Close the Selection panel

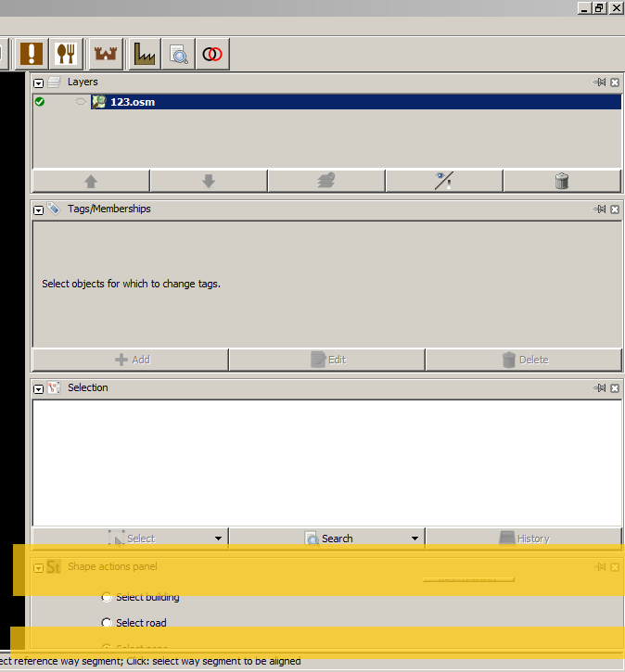click(615, 388)
